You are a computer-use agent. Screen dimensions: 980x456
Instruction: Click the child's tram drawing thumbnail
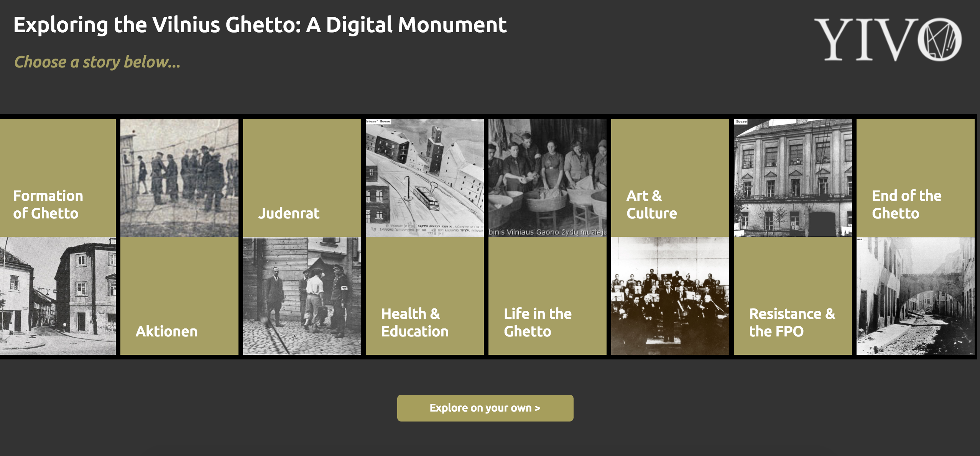tap(424, 178)
